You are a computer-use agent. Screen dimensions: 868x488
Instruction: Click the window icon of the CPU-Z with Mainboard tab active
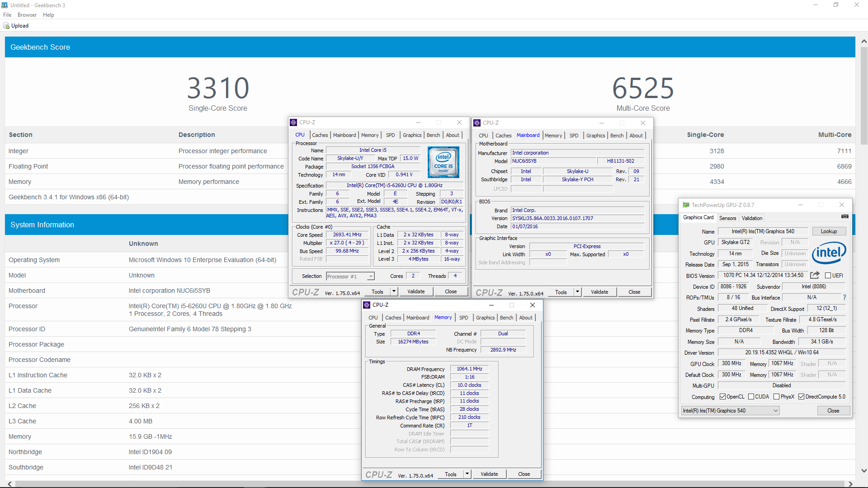tap(477, 123)
